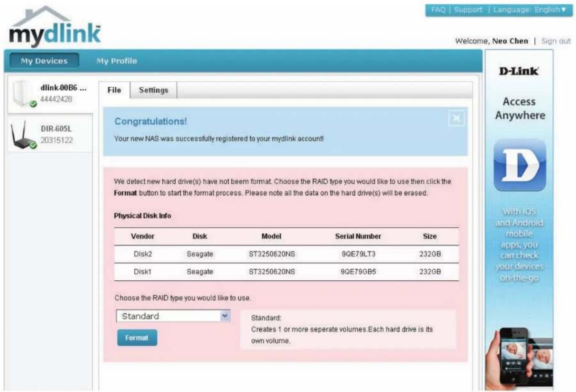Open the FAQ link

(x=438, y=10)
